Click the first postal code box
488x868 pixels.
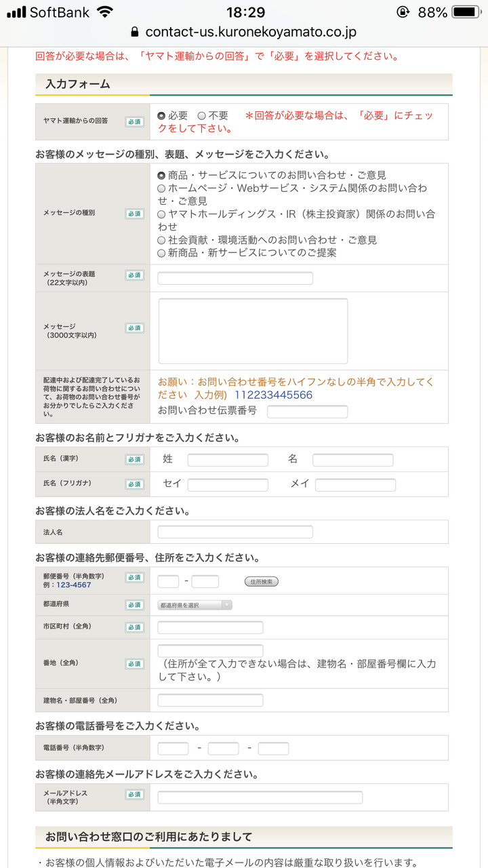(x=168, y=581)
